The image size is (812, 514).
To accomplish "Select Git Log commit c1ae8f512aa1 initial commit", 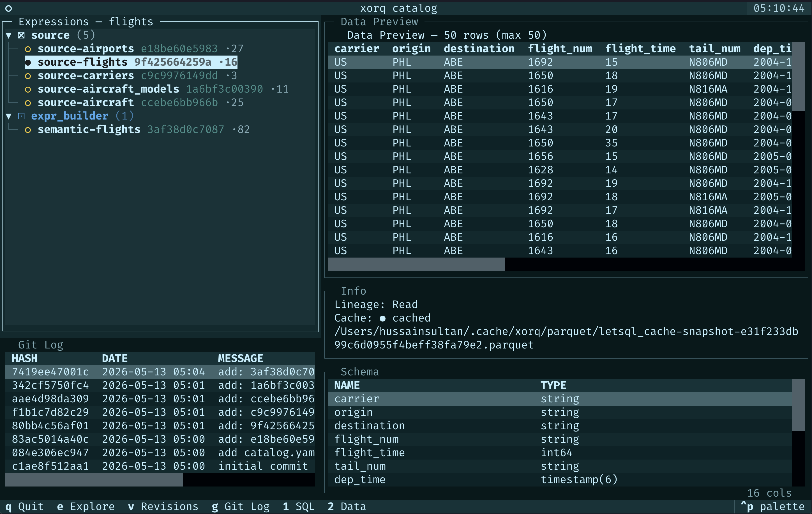I will click(x=160, y=466).
